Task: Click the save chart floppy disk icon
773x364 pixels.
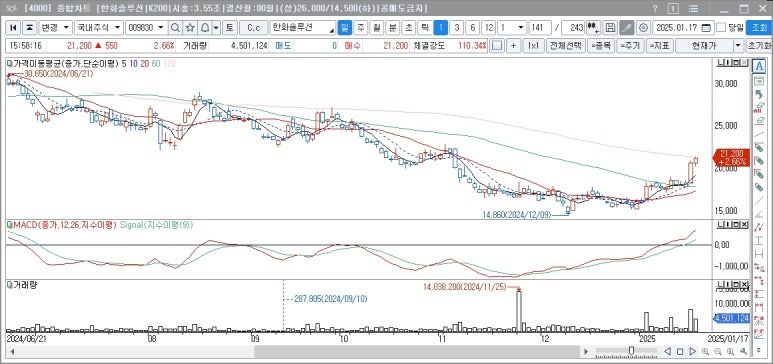Action: 610,28
